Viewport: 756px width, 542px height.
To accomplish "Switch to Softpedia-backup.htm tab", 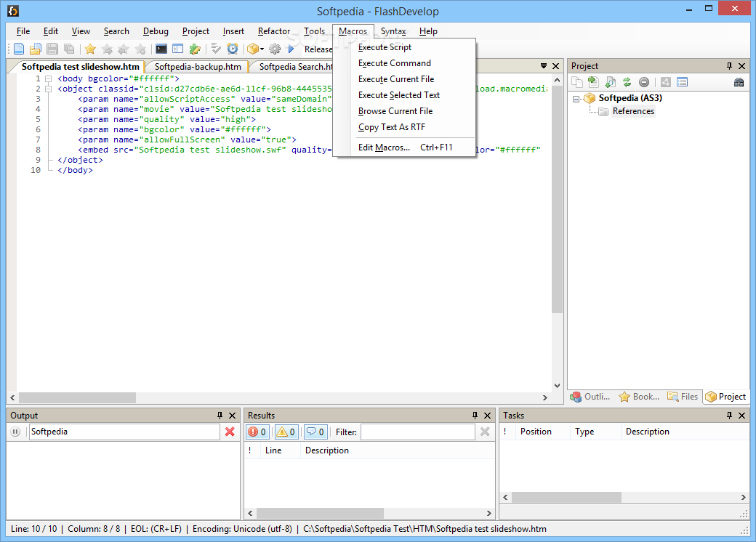I will (198, 67).
